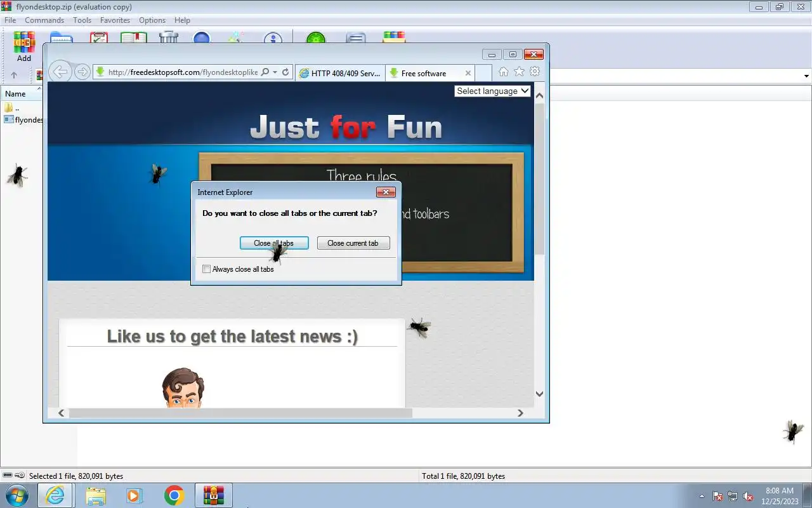This screenshot has width=812, height=508.
Task: Open the address bar autocomplete dropdown arrow
Action: tap(275, 72)
